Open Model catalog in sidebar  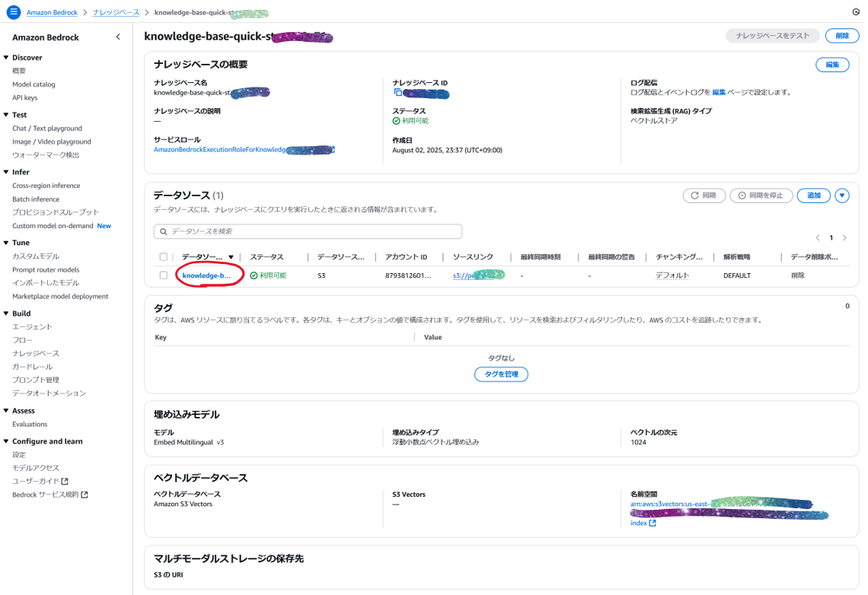tap(34, 84)
